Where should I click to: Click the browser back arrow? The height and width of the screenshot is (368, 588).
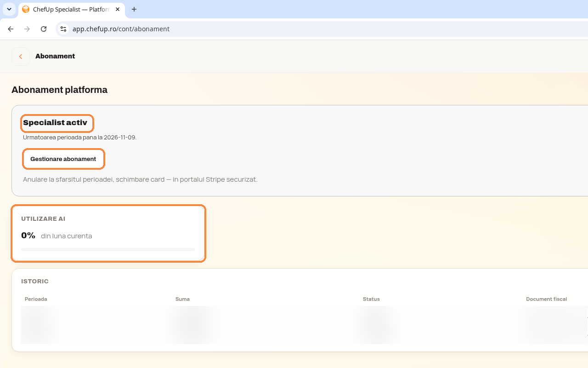coord(11,29)
